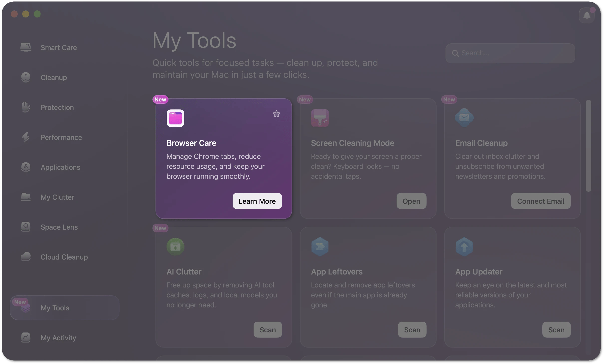This screenshot has width=604, height=364.
Task: Click the Email Cleanup envelope icon
Action: click(x=464, y=117)
